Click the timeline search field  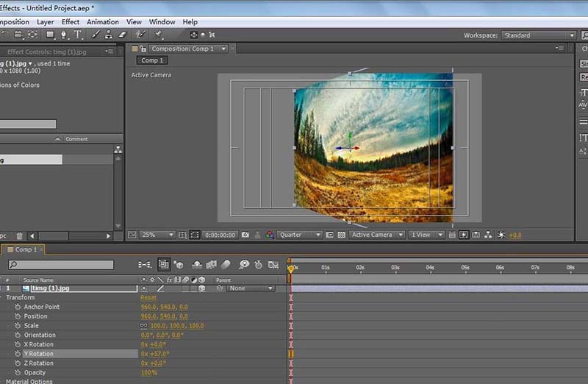point(62,265)
